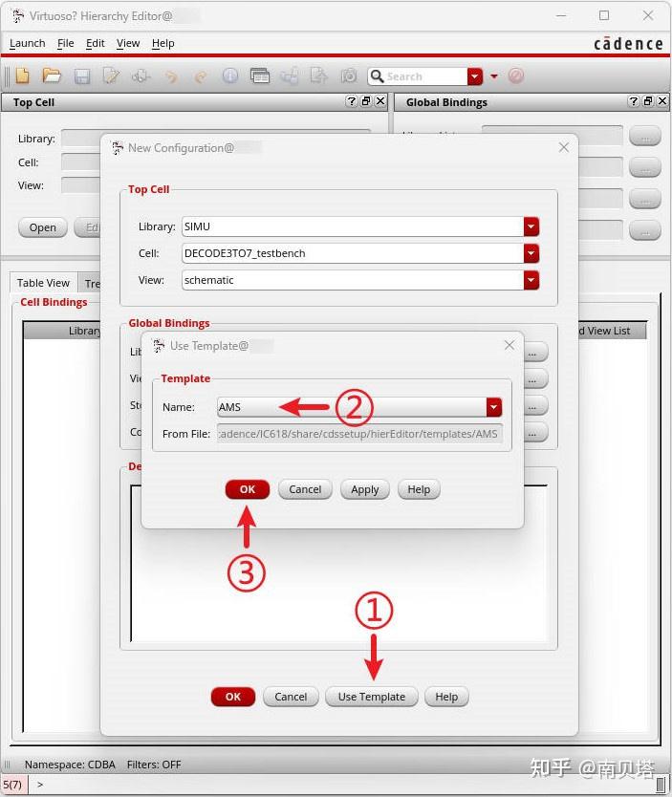The width and height of the screenshot is (672, 797).
Task: Click the red stop icon in toolbar
Action: click(515, 76)
